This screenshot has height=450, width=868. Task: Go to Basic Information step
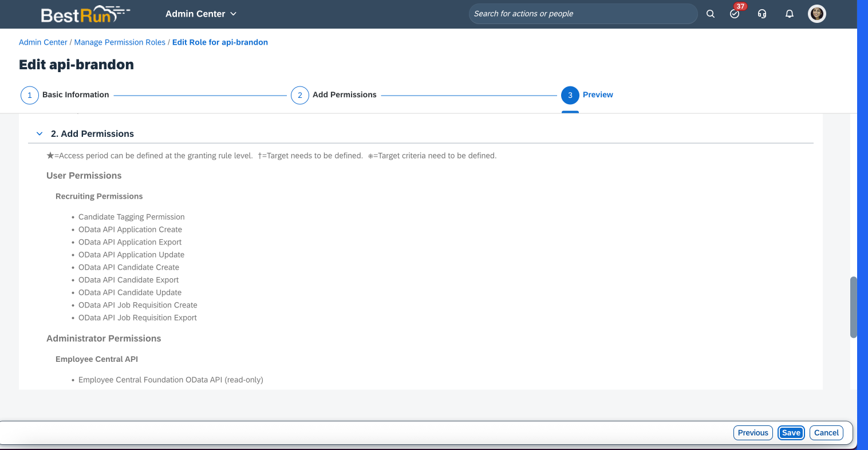pos(76,95)
